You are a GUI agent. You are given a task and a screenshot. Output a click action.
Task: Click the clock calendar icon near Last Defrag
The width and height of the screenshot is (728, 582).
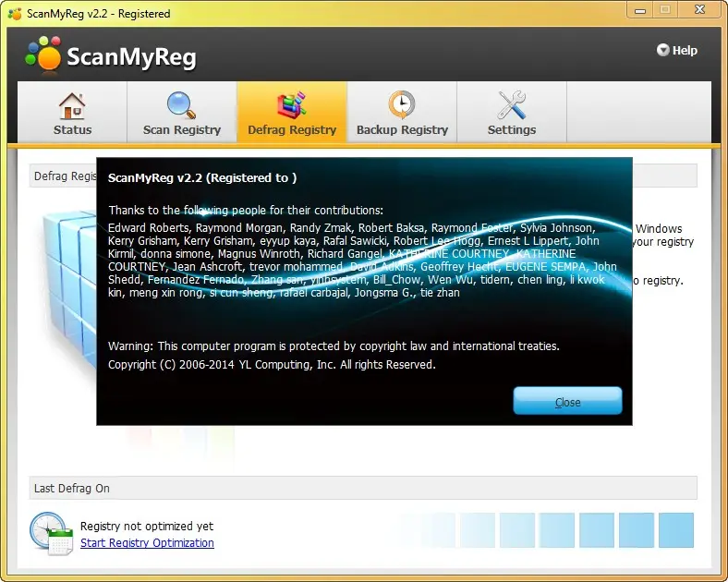tap(51, 533)
